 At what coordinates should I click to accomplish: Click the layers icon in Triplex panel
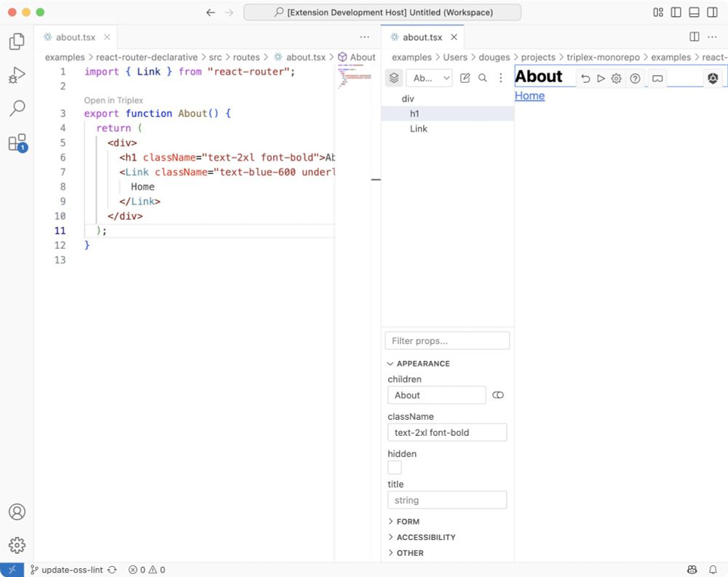pos(394,78)
